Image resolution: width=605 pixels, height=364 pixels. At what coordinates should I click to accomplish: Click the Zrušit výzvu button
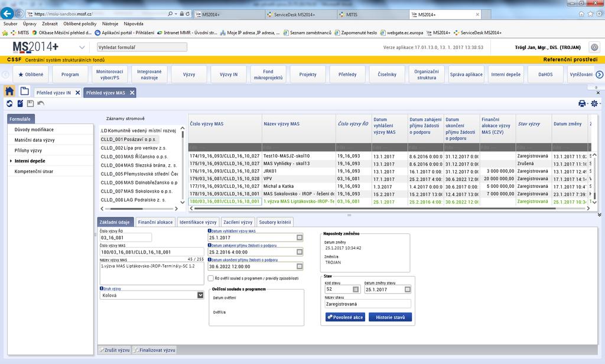pyautogui.click(x=115, y=350)
